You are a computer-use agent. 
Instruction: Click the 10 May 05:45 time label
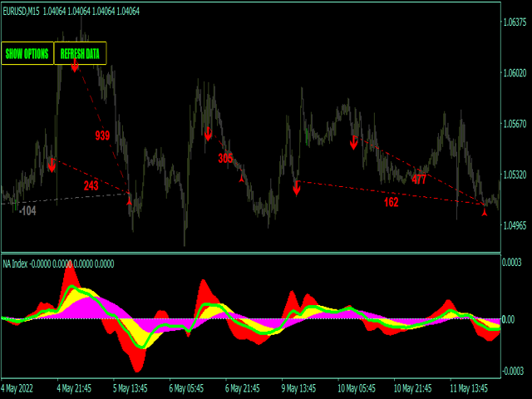(357, 388)
